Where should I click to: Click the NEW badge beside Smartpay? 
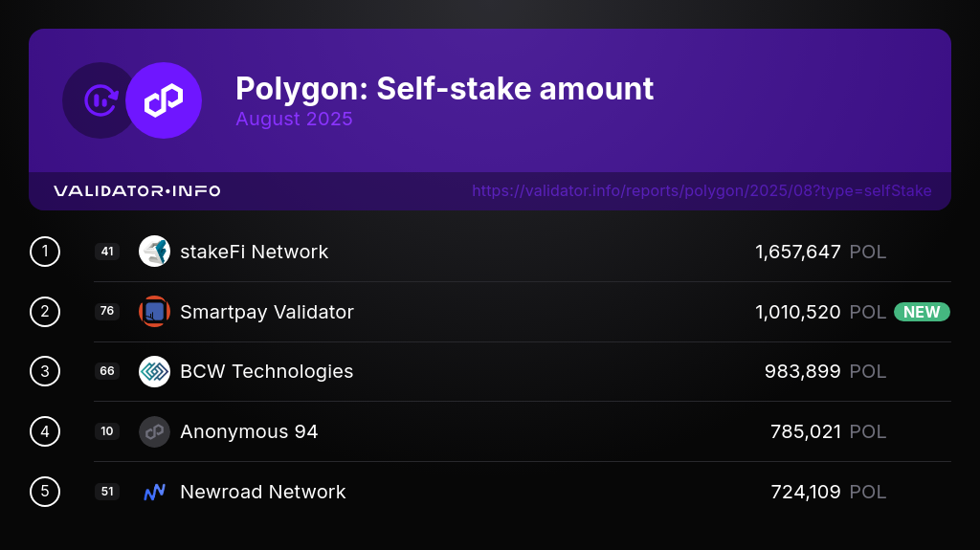(922, 312)
